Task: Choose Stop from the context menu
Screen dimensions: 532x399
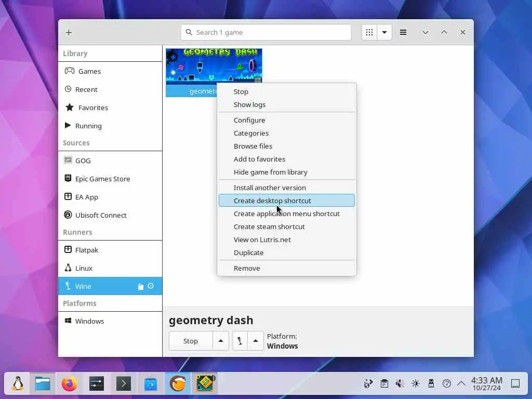Action: (x=287, y=91)
